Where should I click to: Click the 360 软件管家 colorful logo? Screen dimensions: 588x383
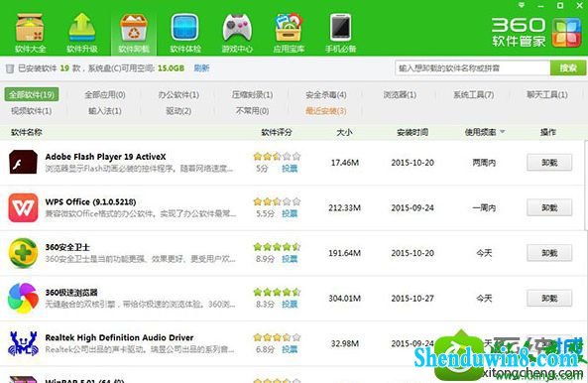[x=566, y=32]
